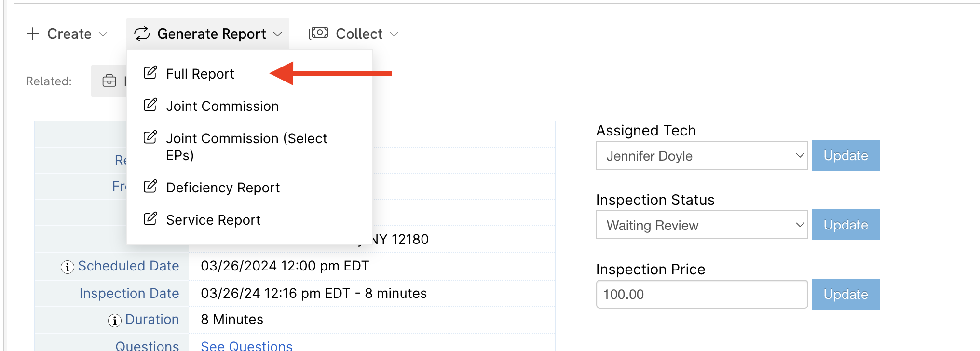This screenshot has height=351, width=980.
Task: Click the cash icon on Collect
Action: 318,33
